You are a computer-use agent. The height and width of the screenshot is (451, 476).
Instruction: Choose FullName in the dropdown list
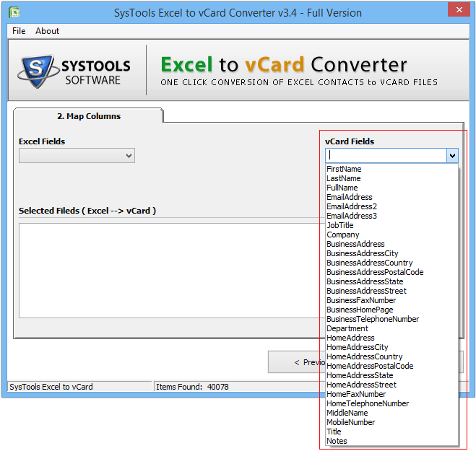pos(391,188)
